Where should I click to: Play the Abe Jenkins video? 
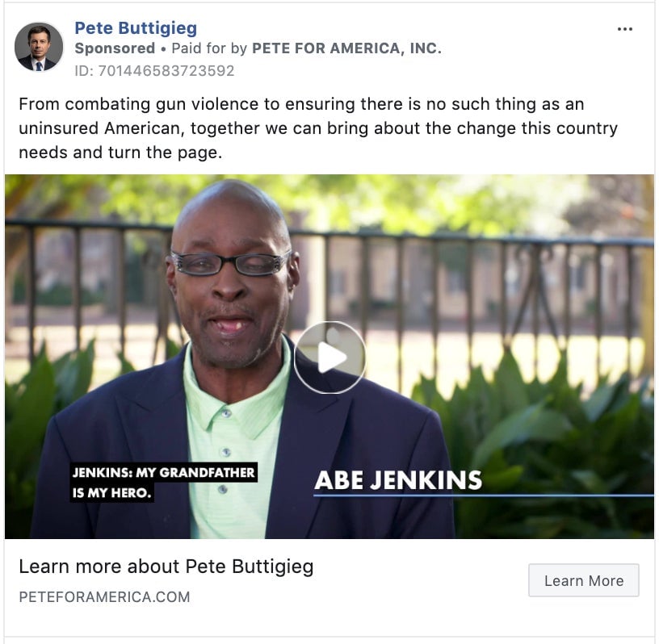(329, 358)
